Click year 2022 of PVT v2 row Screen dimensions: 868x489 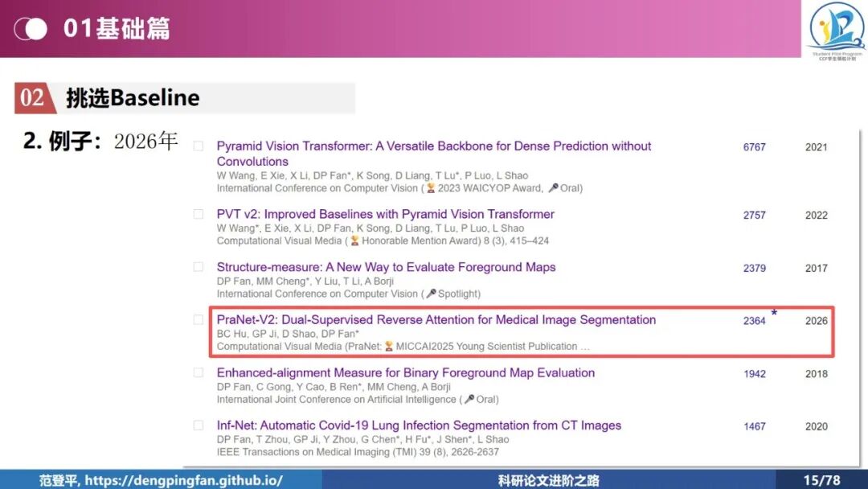[x=816, y=216]
